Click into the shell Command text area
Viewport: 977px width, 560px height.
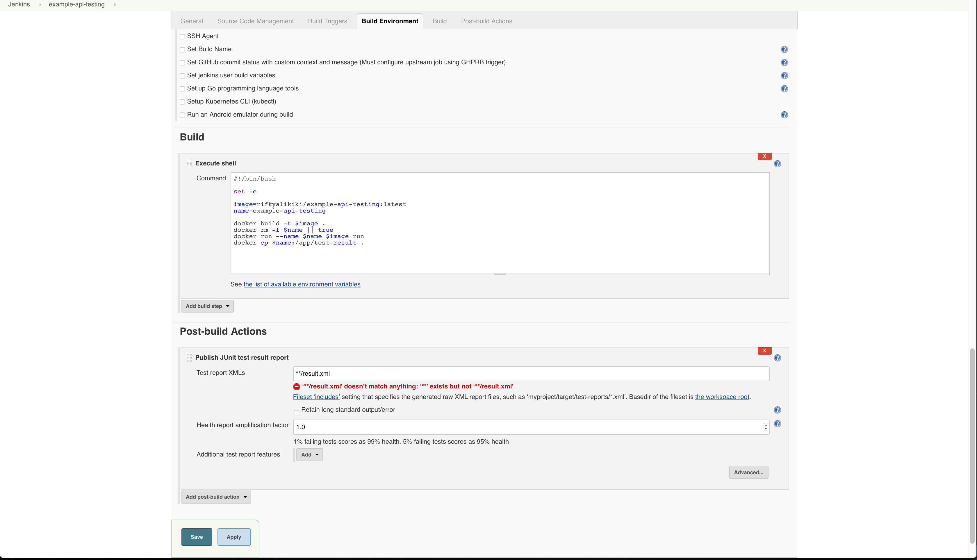click(500, 223)
